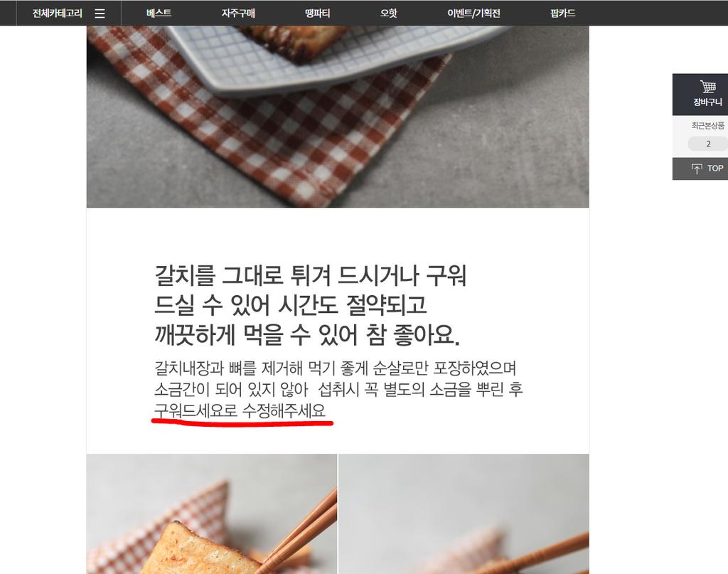Click the 갈치내장과 뼈를 제거해 description paragraph
Viewport: 728px width, 574px height.
(x=338, y=389)
